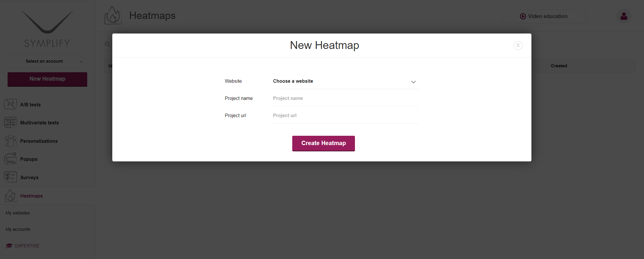This screenshot has width=644, height=259.
Task: Click the Website field label
Action: click(233, 81)
